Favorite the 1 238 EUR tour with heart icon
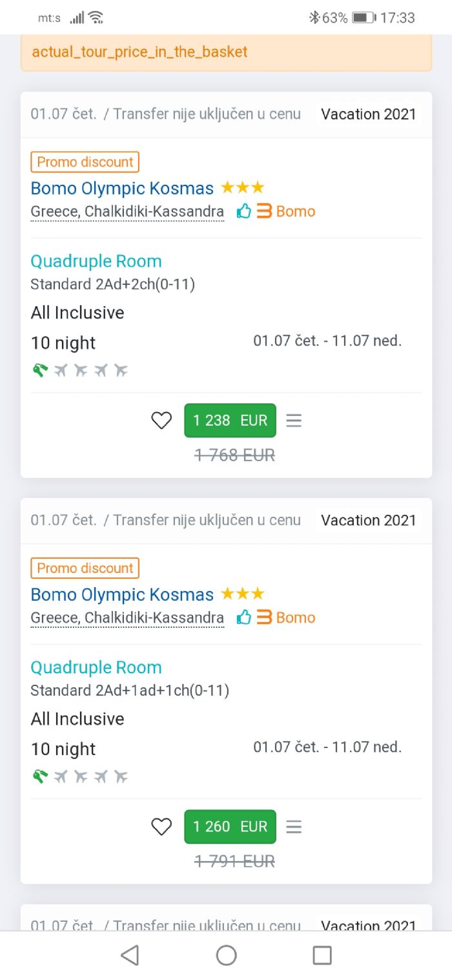 (x=161, y=421)
